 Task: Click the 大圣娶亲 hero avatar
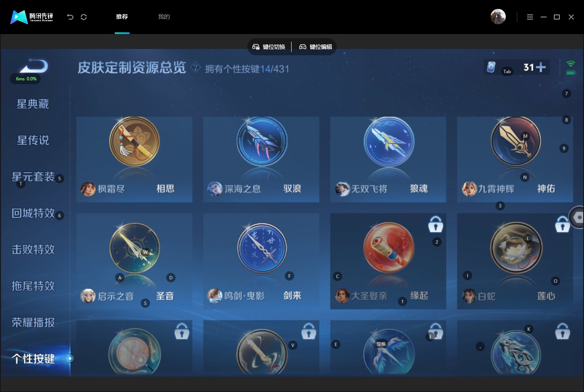342,296
